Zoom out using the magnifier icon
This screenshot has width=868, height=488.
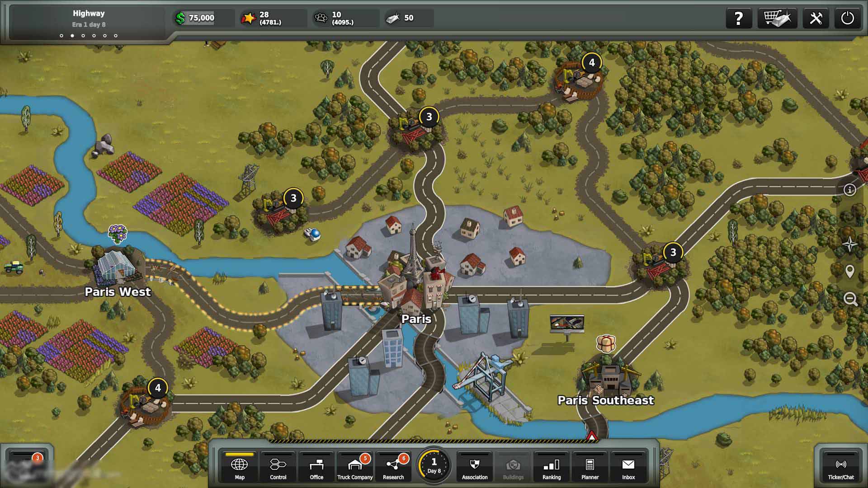850,299
